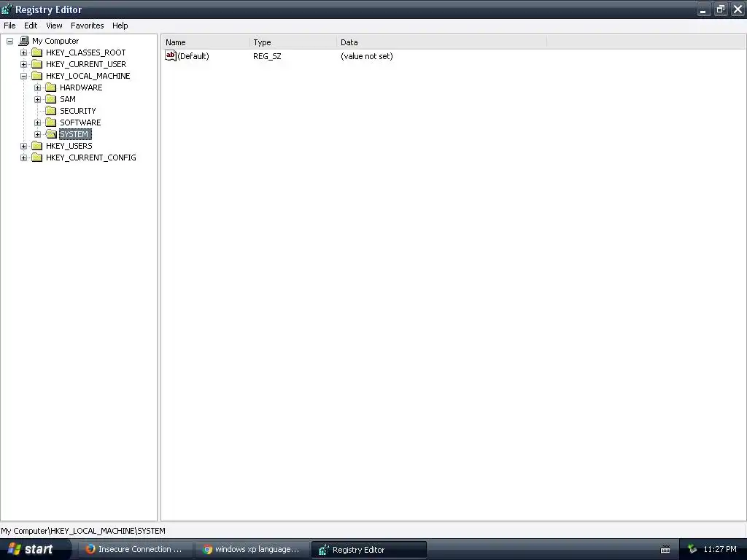Viewport: 747px width, 560px height.
Task: Click the 11:27 PM taskbar clock
Action: (x=720, y=549)
